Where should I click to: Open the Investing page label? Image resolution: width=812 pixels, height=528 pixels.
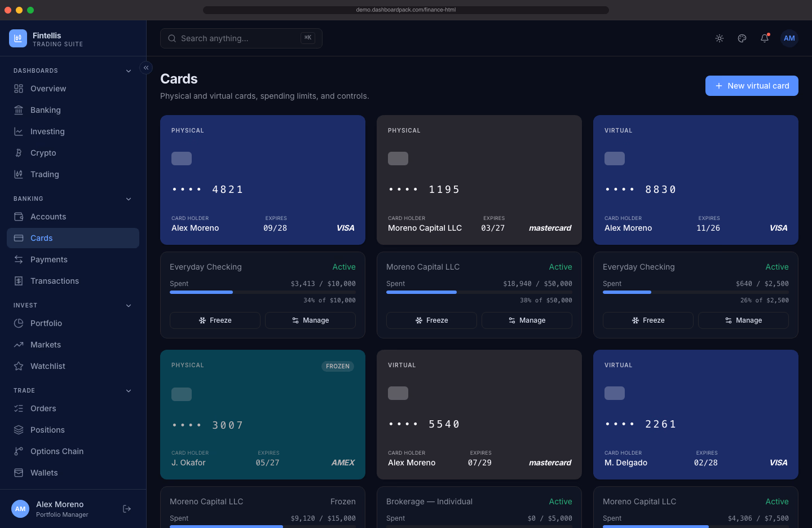47,131
